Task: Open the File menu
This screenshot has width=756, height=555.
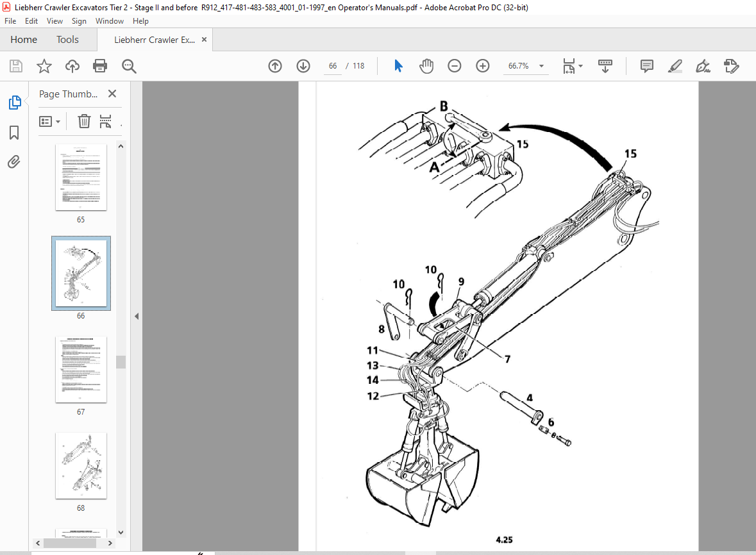Action: pyautogui.click(x=10, y=21)
